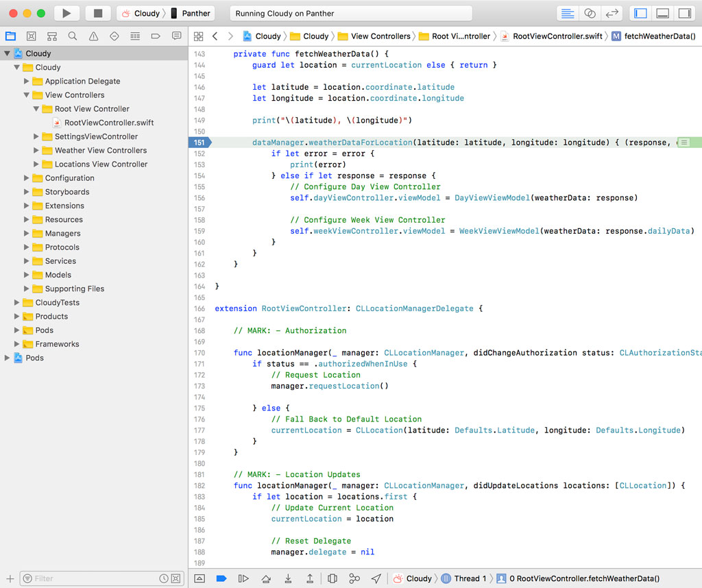This screenshot has height=588, width=702.
Task: Show the Issue navigator
Action: pos(92,36)
